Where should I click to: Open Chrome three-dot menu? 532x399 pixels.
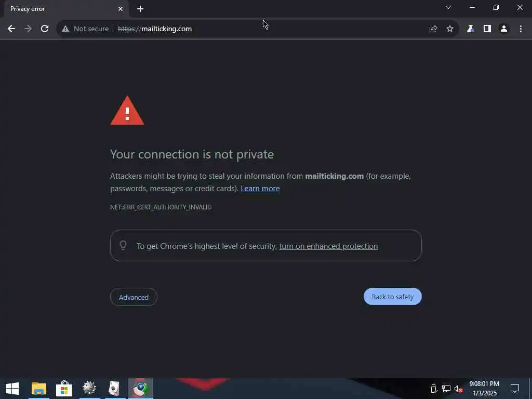tap(521, 29)
